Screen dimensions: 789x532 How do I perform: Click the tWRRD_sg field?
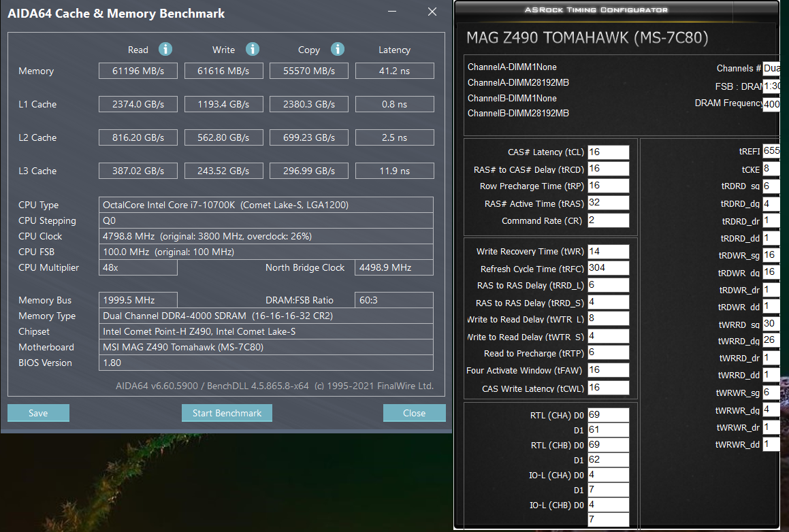click(771, 324)
